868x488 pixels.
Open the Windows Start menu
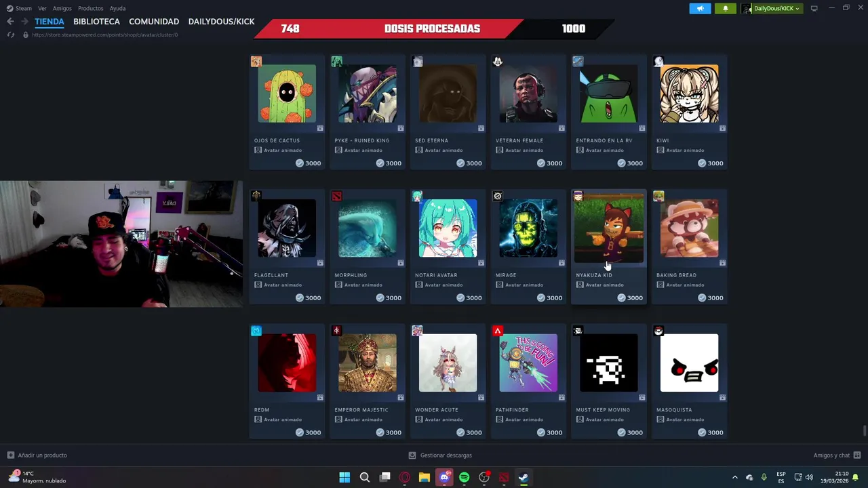tap(344, 477)
